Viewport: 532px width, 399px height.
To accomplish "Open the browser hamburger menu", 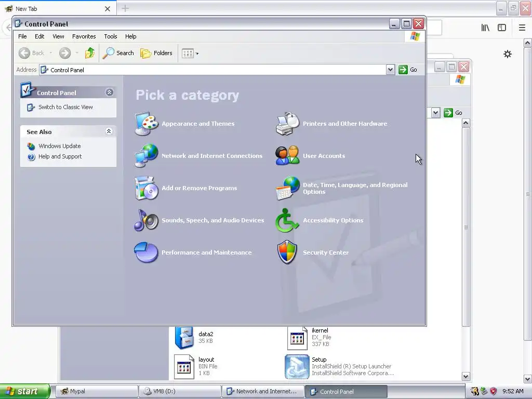I will [x=522, y=28].
